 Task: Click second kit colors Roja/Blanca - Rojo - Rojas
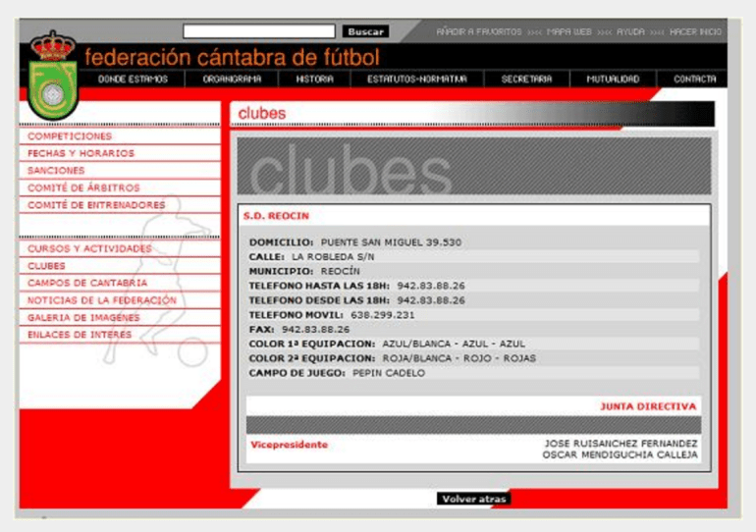click(x=459, y=358)
